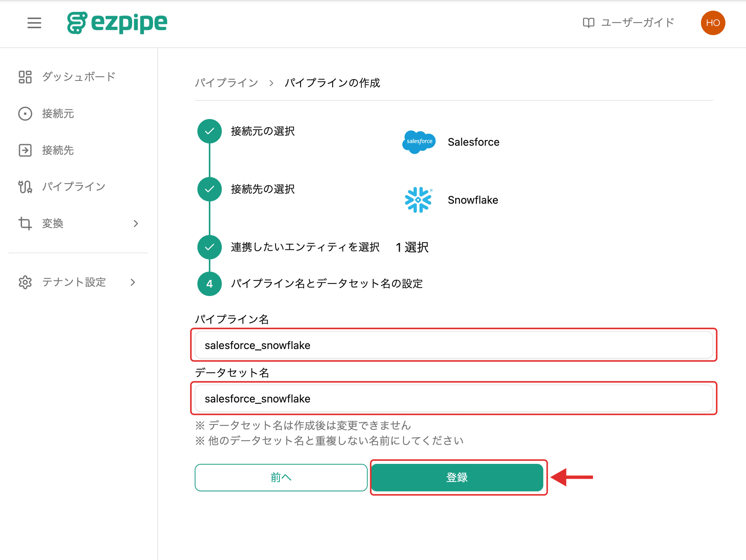746x560 pixels.
Task: Open the HO user avatar
Action: point(713,23)
